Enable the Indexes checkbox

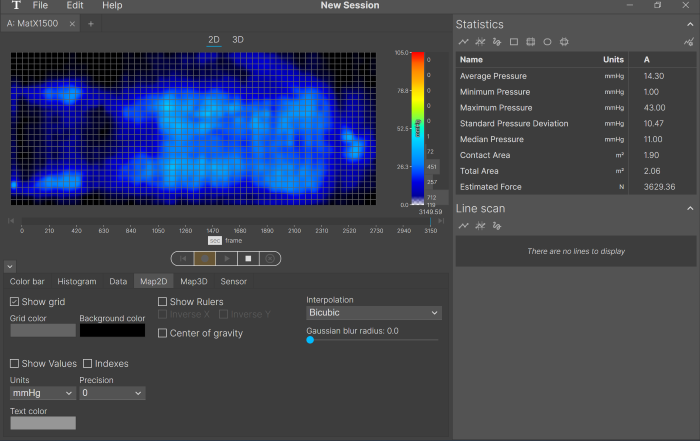[x=88, y=363]
